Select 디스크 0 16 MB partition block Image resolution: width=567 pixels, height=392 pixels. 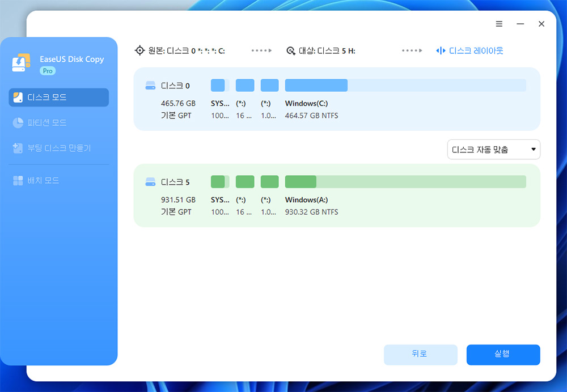[245, 86]
